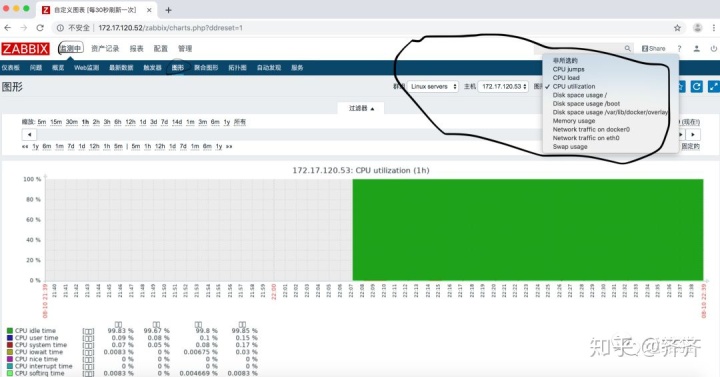Select Disk space usage /boot option

(x=586, y=104)
